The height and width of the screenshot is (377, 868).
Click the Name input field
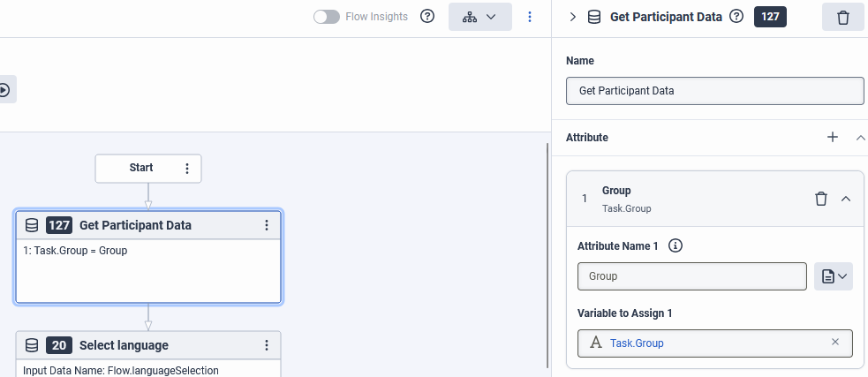tap(714, 91)
